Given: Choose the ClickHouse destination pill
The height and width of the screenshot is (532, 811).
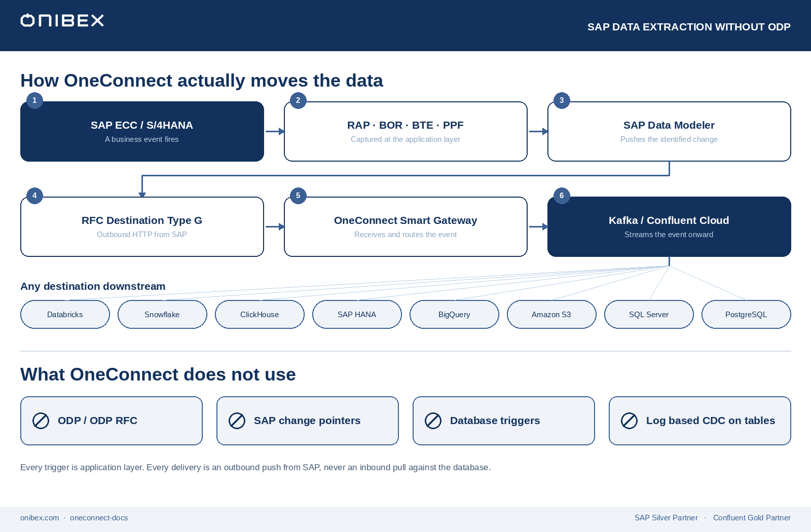Looking at the screenshot, I should click(260, 315).
